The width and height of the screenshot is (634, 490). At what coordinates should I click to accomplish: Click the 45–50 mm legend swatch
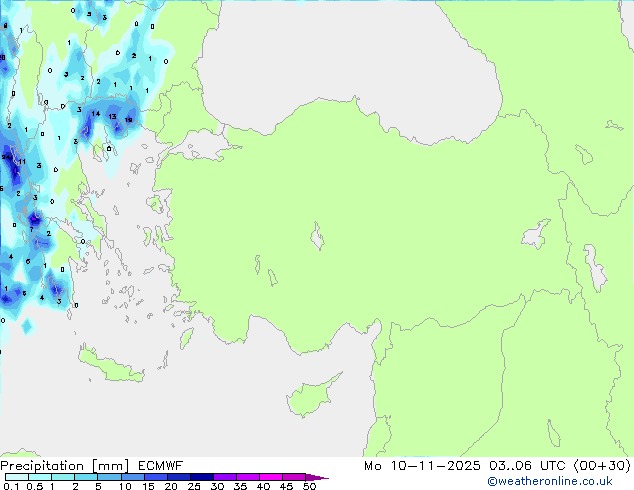coord(294,477)
